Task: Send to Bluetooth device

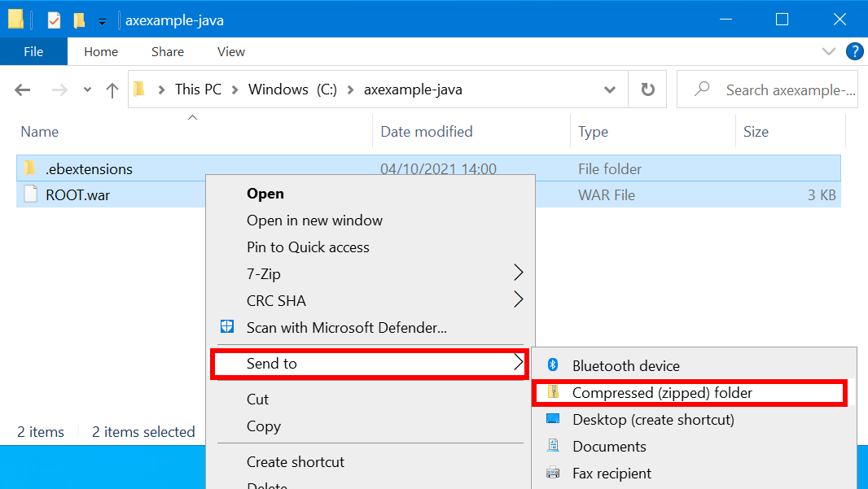Action: pyautogui.click(x=695, y=365)
